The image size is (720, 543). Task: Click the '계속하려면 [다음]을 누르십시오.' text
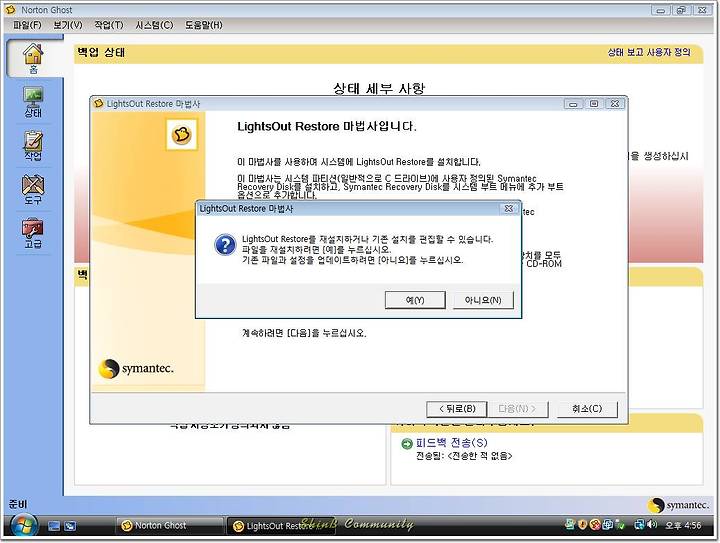click(304, 333)
